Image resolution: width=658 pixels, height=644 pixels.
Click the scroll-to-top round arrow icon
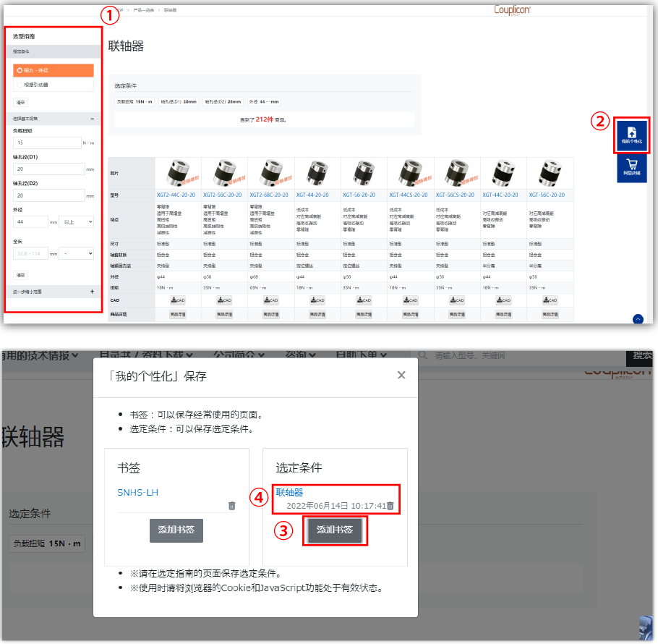tap(638, 319)
